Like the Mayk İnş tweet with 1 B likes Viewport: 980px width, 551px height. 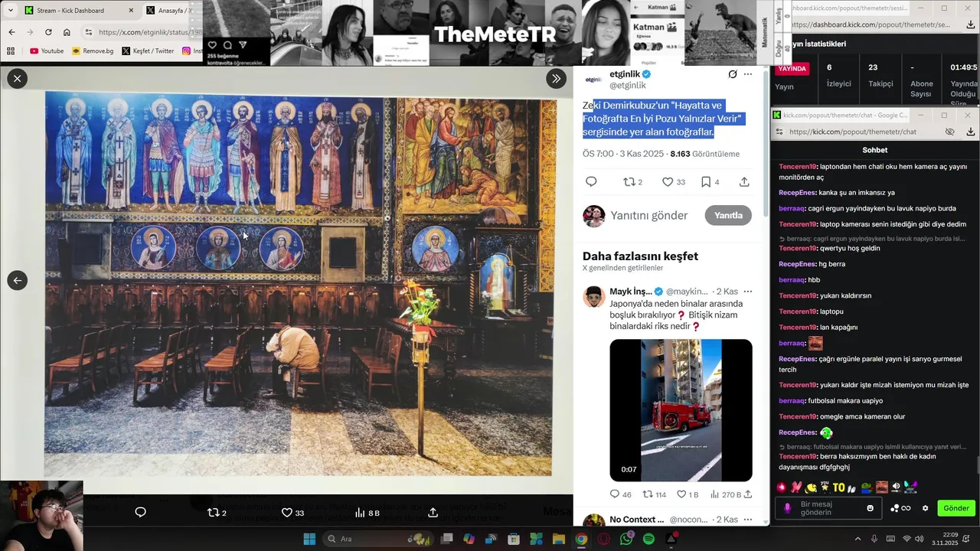688,494
